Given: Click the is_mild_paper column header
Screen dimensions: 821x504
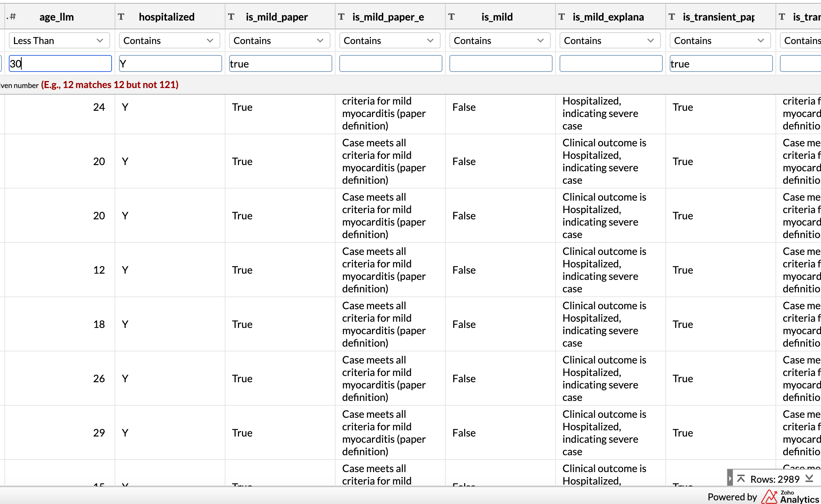Looking at the screenshot, I should 277,17.
